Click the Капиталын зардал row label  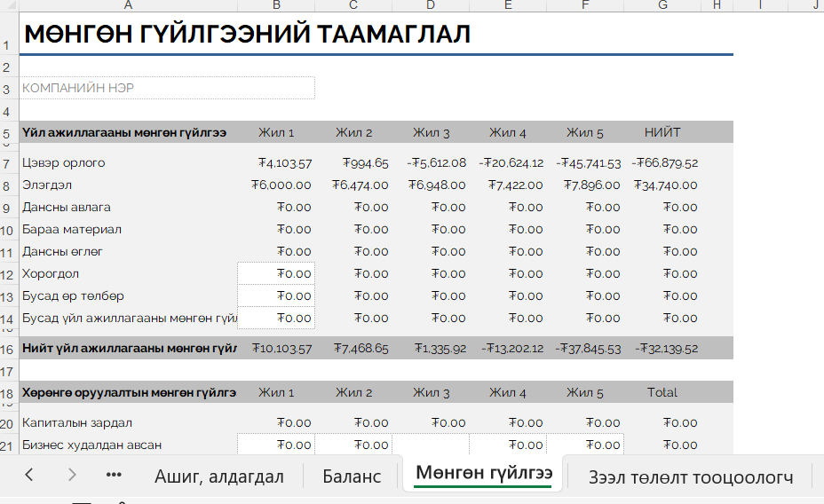[65, 423]
